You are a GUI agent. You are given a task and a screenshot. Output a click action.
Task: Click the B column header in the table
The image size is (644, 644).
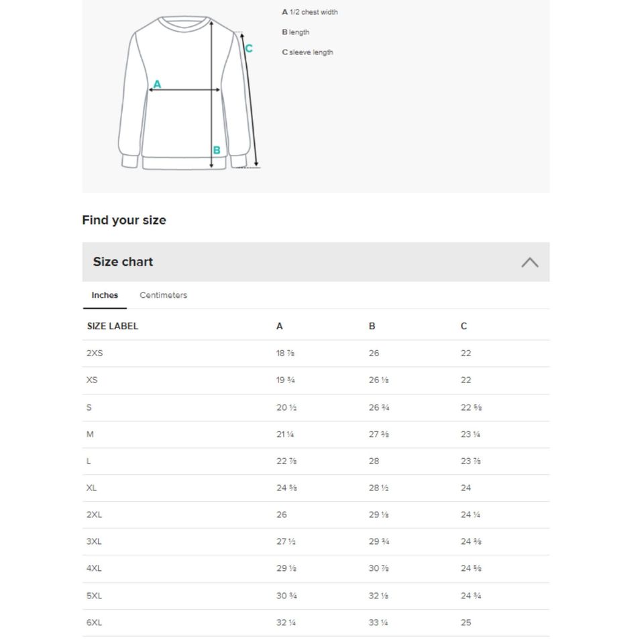tap(372, 326)
